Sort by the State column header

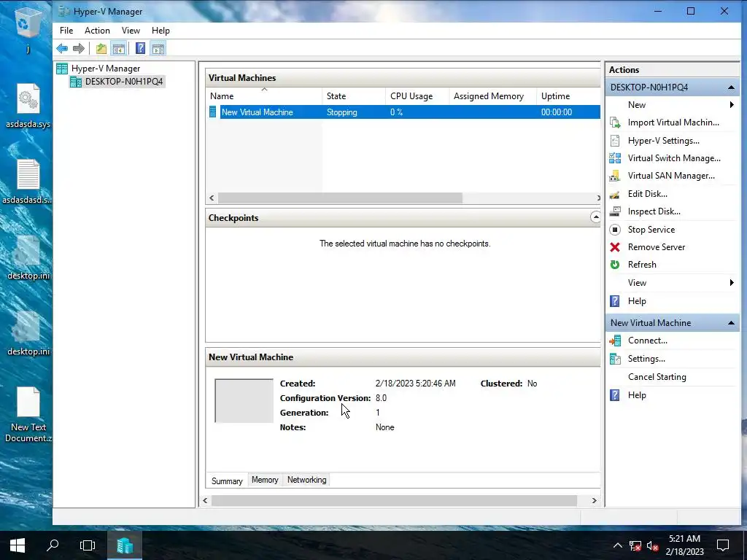(x=354, y=96)
